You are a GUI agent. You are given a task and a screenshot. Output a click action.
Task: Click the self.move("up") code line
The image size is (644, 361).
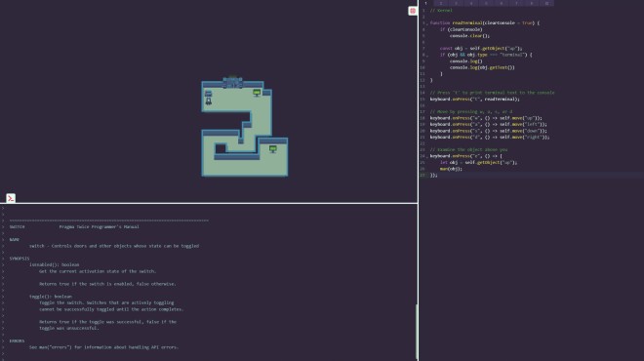click(486, 118)
